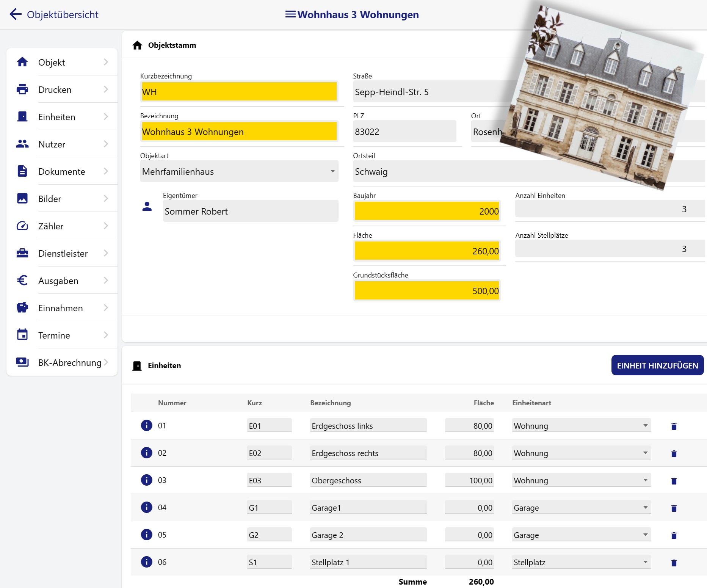Viewport: 707px width, 588px height.
Task: Open Einheitenart dropdown for Garage1
Action: (582, 507)
